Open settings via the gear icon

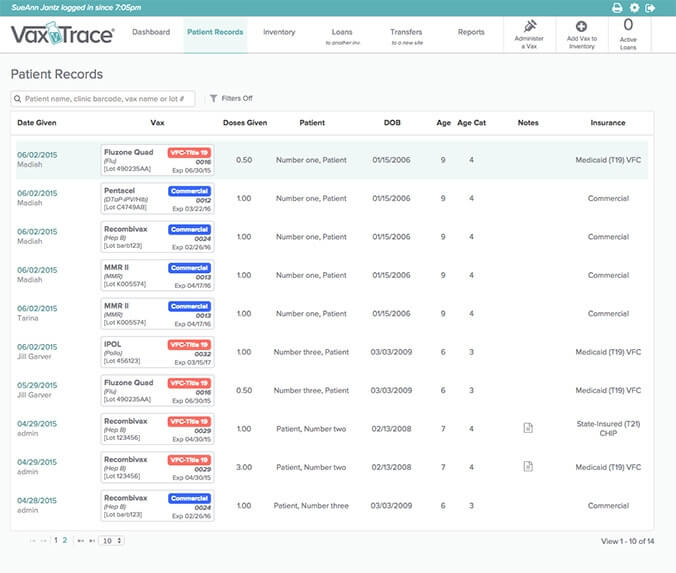[634, 8]
